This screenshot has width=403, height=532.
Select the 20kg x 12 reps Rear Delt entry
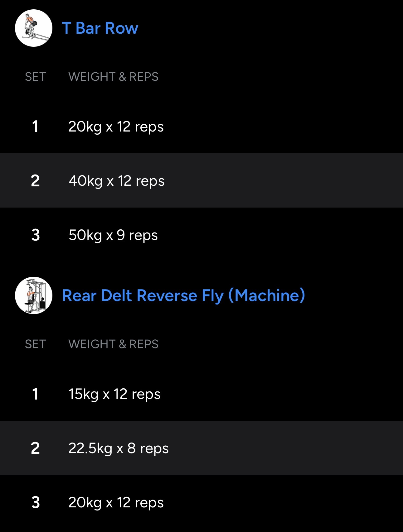(116, 503)
